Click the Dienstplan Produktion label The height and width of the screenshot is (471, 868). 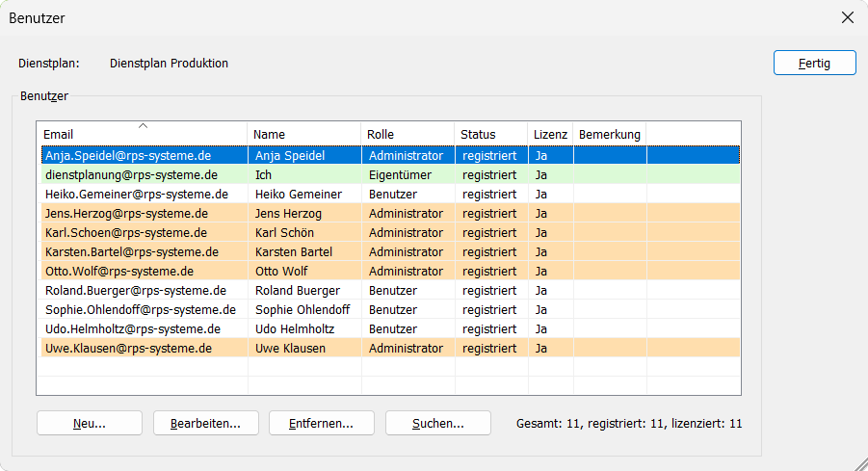[x=169, y=64]
